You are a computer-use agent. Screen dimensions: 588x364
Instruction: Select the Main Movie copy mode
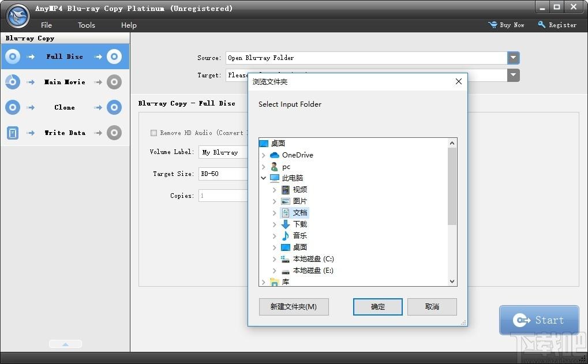[65, 82]
